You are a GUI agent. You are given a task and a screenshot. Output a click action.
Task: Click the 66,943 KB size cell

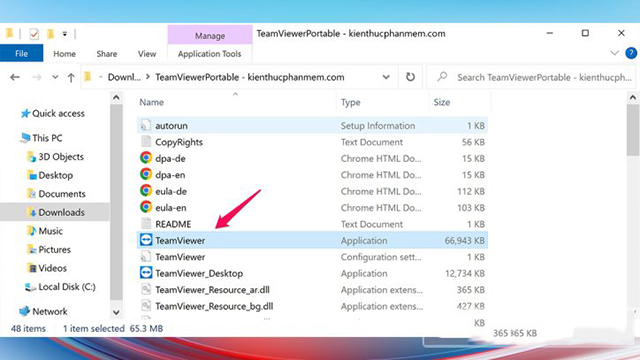click(x=464, y=240)
